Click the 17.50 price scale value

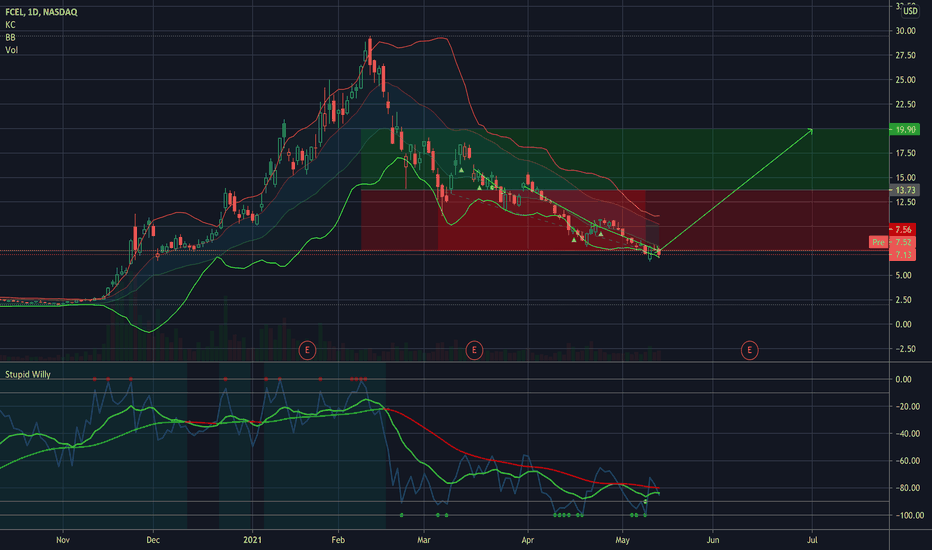click(905, 153)
